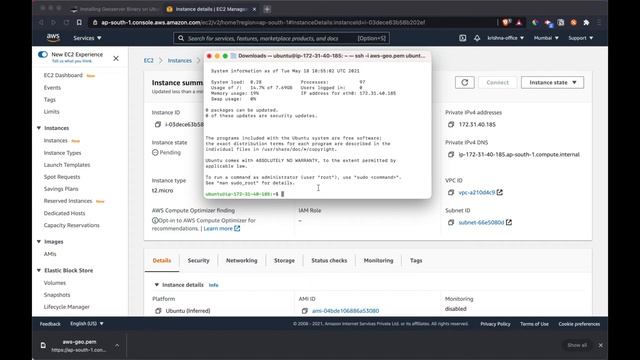Viewport: 640px width, 360px height.
Task: Switch to the Monitoring tab
Action: (x=378, y=260)
